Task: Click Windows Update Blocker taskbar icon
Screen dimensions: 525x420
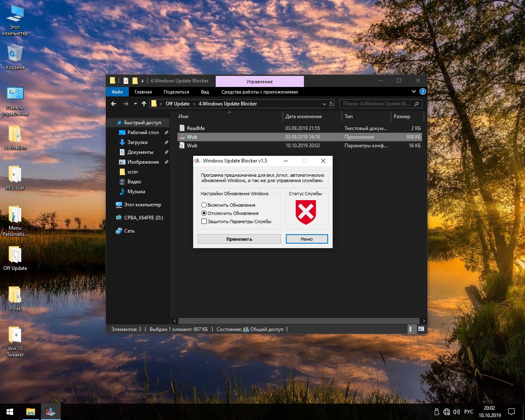Action: pyautogui.click(x=50, y=412)
